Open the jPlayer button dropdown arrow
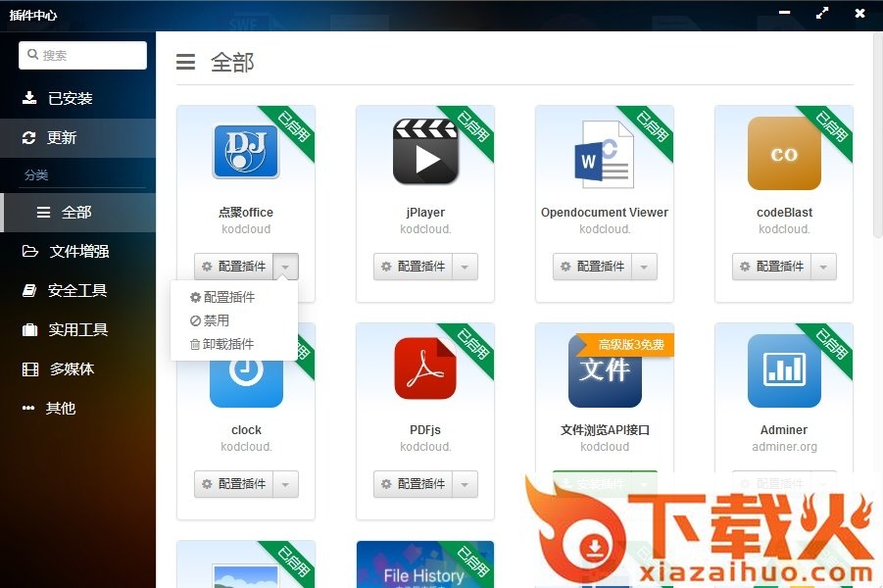 click(x=465, y=267)
